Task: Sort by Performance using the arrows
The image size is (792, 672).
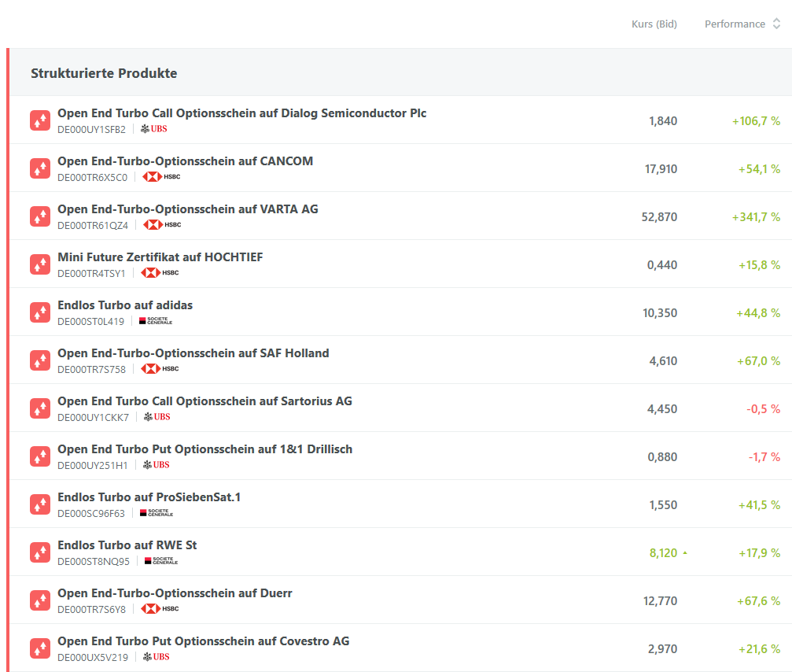Action: [x=776, y=24]
